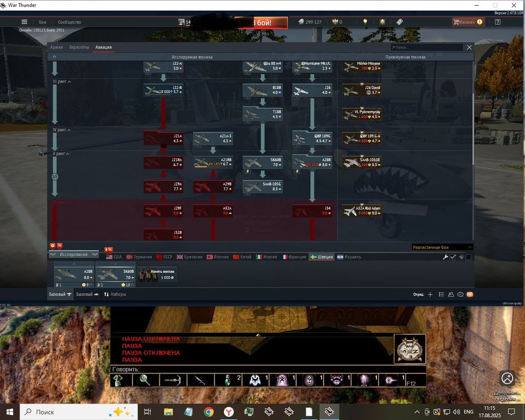Add squad member with plus icon

[430, 294]
